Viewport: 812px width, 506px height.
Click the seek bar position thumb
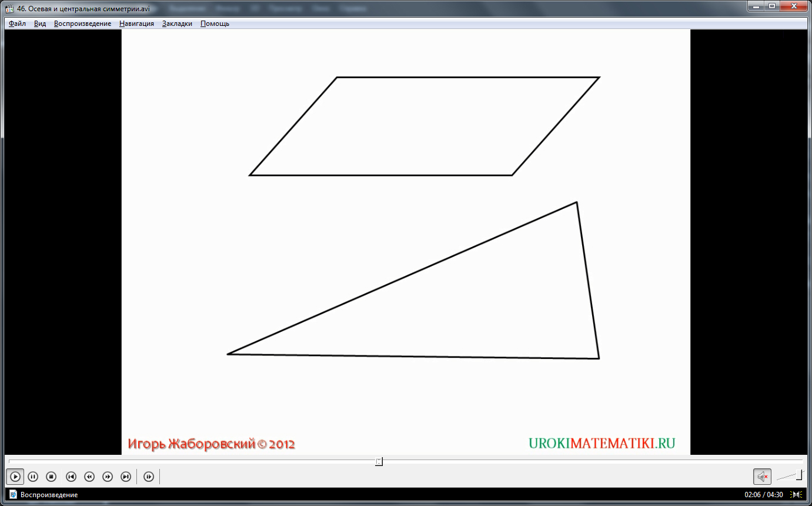click(379, 462)
